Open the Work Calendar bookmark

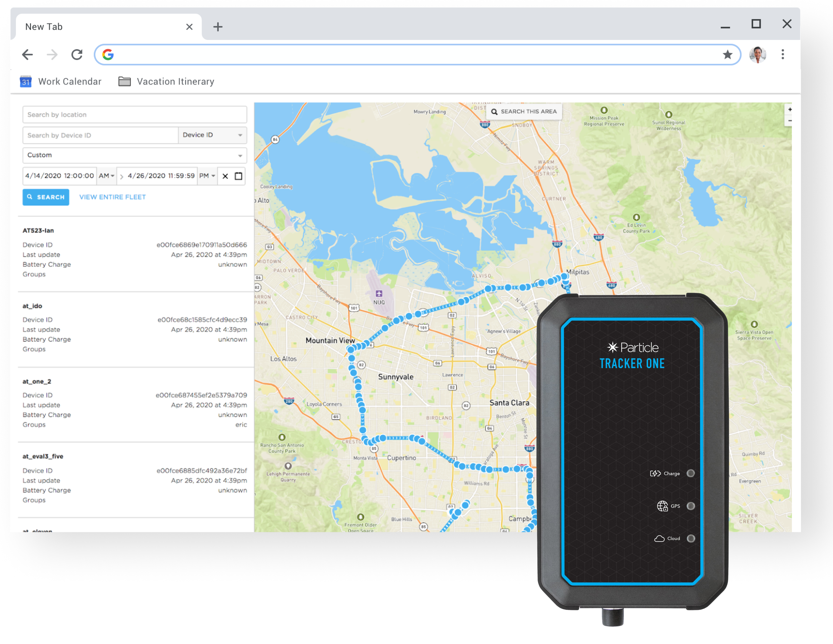(x=61, y=82)
